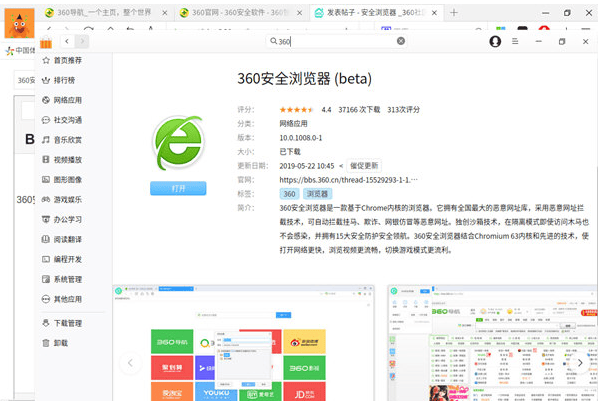The width and height of the screenshot is (598, 401).
Task: Click the 编程开发 terminal icon
Action: click(x=46, y=259)
